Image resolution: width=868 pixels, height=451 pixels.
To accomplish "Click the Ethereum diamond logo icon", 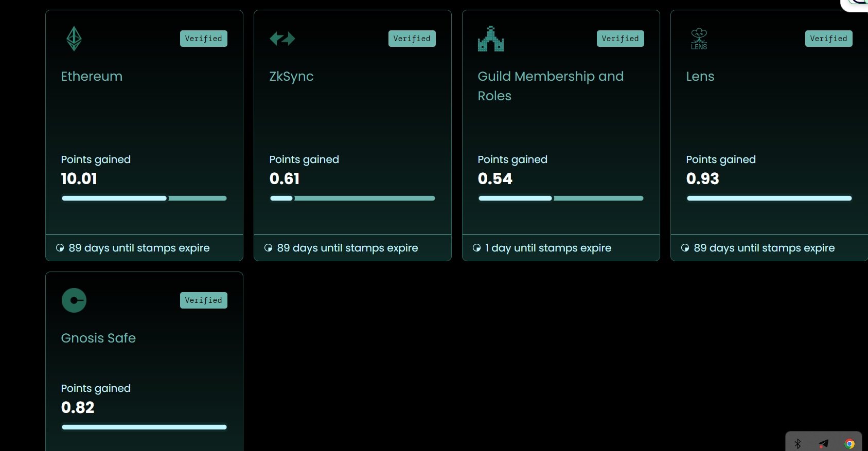I will [74, 39].
